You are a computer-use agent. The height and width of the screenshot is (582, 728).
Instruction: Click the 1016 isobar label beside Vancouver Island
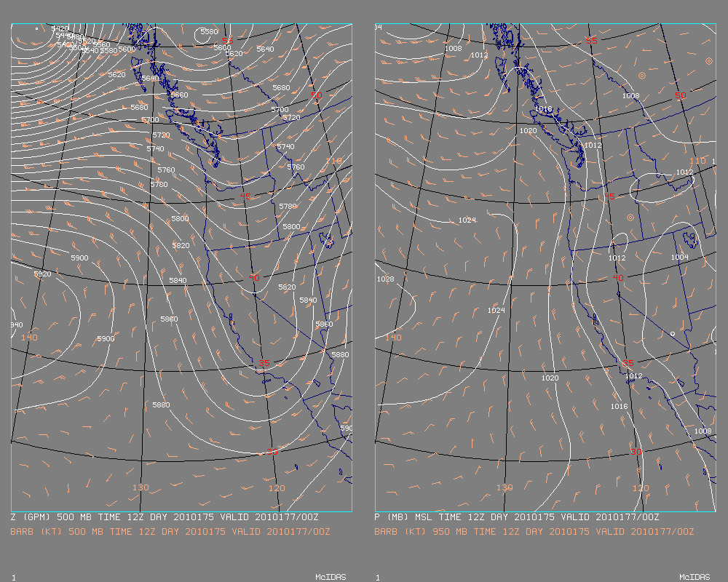point(543,109)
